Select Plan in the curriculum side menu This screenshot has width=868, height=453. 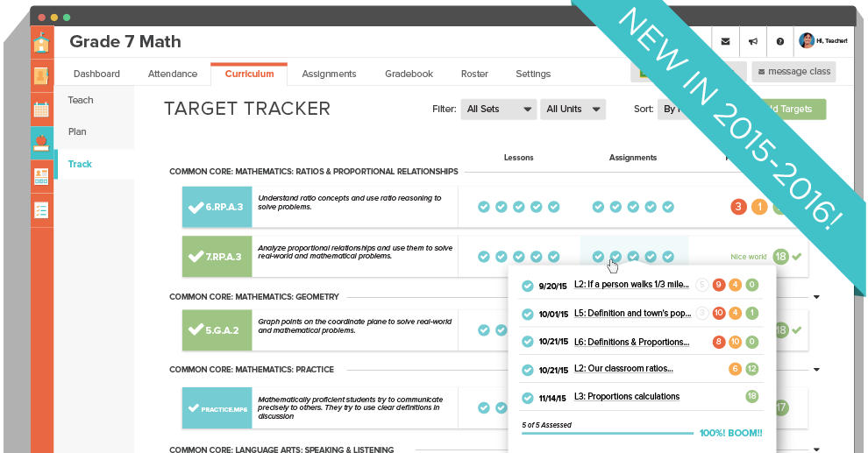78,132
